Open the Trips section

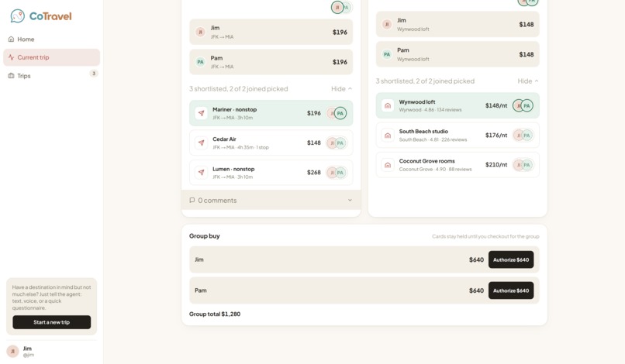51,76
